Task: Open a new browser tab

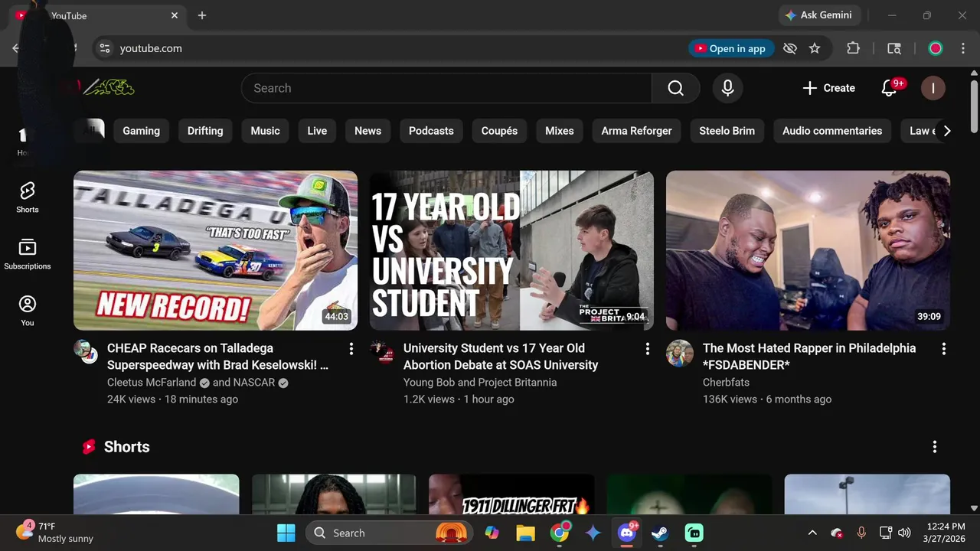Action: [x=202, y=15]
